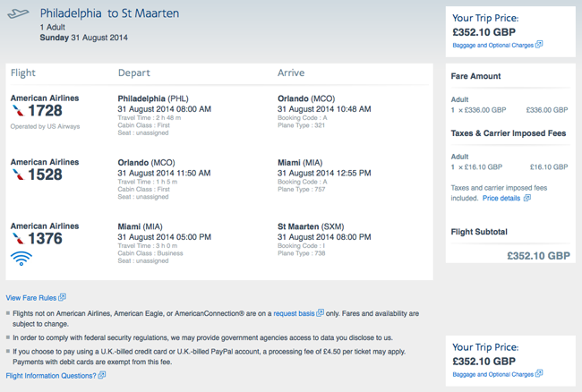Click the American Airlines logo for flight 1528
Image resolution: width=582 pixels, height=392 pixels.
pos(18,175)
